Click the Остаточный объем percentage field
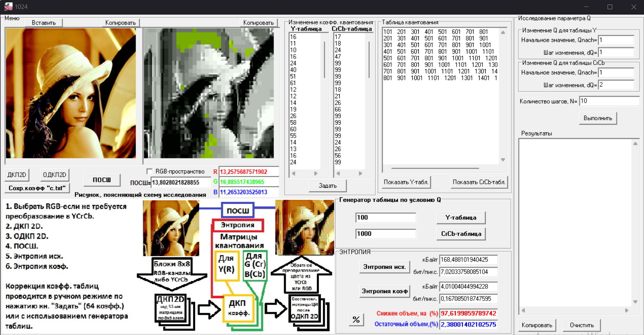Viewport: 644px width, 335px height. (468, 324)
